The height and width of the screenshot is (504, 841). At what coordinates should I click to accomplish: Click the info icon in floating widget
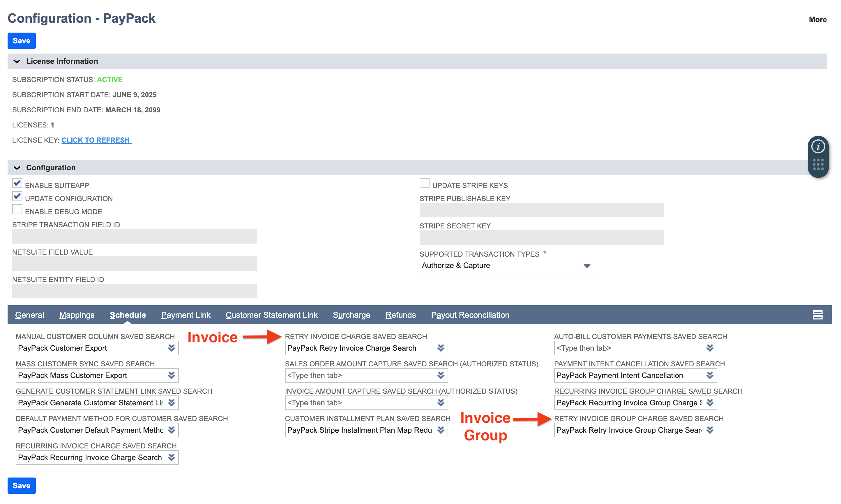[x=818, y=147]
